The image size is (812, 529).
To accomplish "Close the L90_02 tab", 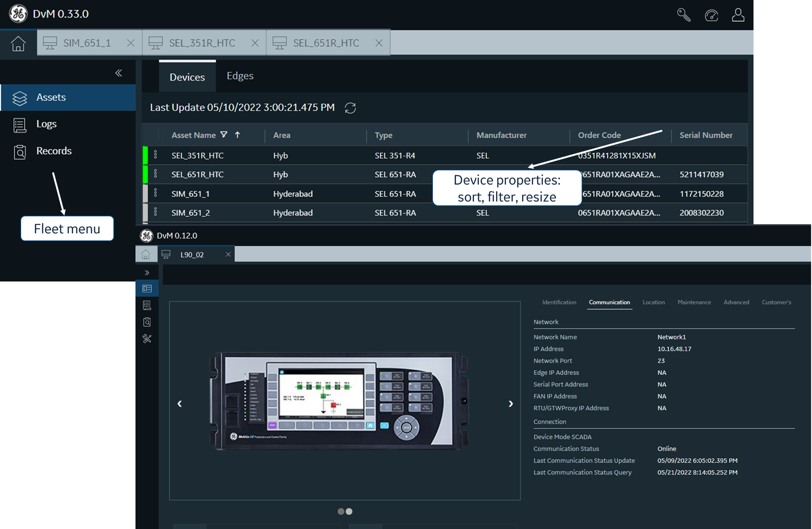I will [228, 255].
